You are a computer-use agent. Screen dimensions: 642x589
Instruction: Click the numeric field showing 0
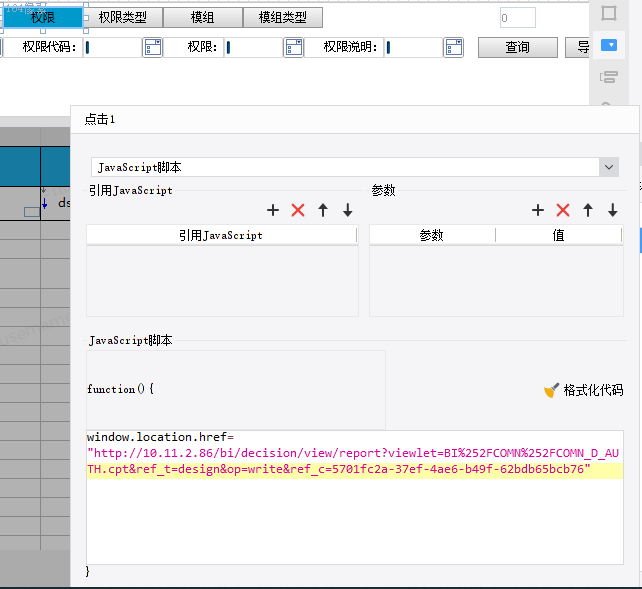[x=518, y=18]
